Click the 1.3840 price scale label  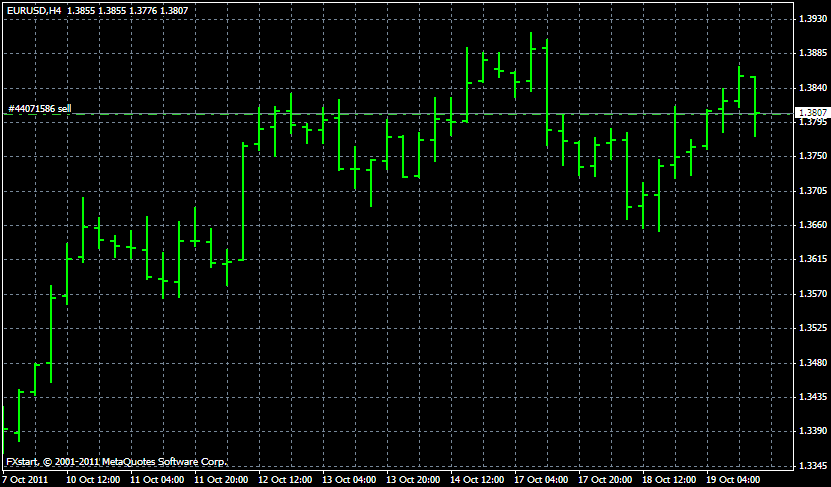[813, 88]
